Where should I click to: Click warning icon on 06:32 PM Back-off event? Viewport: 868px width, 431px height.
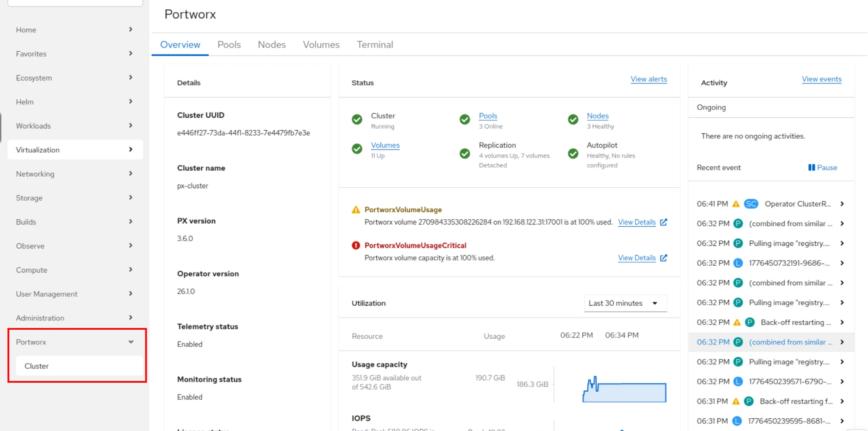(x=737, y=323)
